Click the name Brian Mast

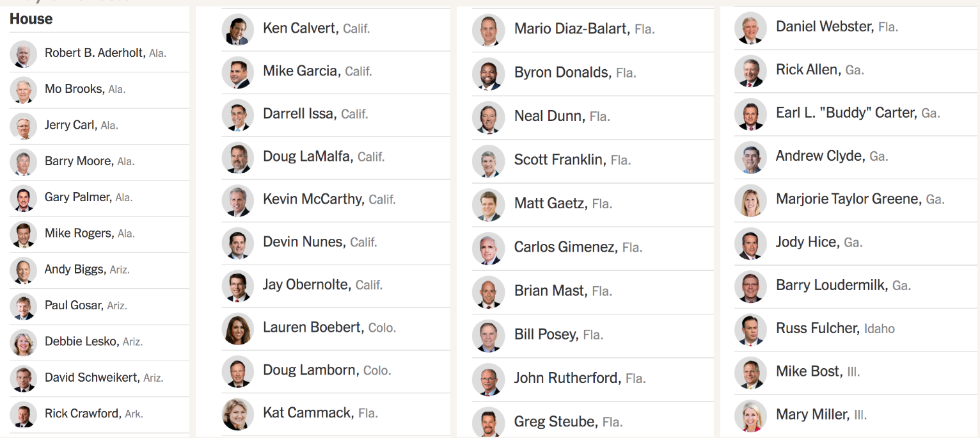pyautogui.click(x=549, y=291)
